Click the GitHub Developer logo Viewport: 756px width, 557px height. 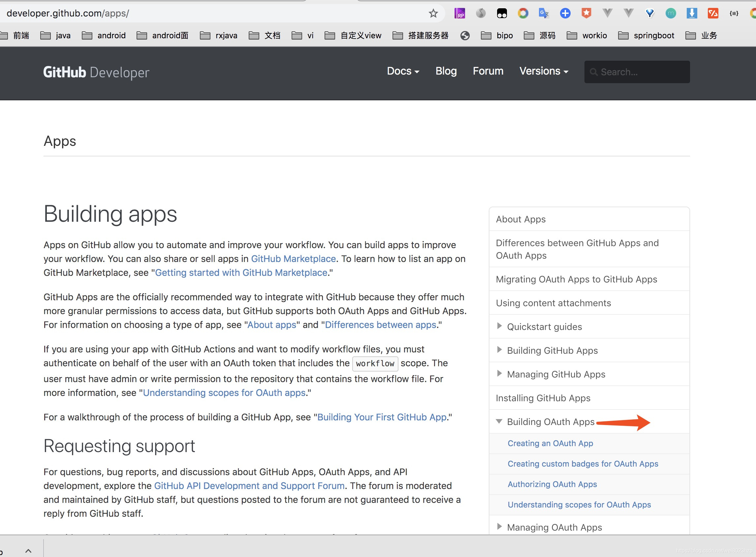point(96,72)
